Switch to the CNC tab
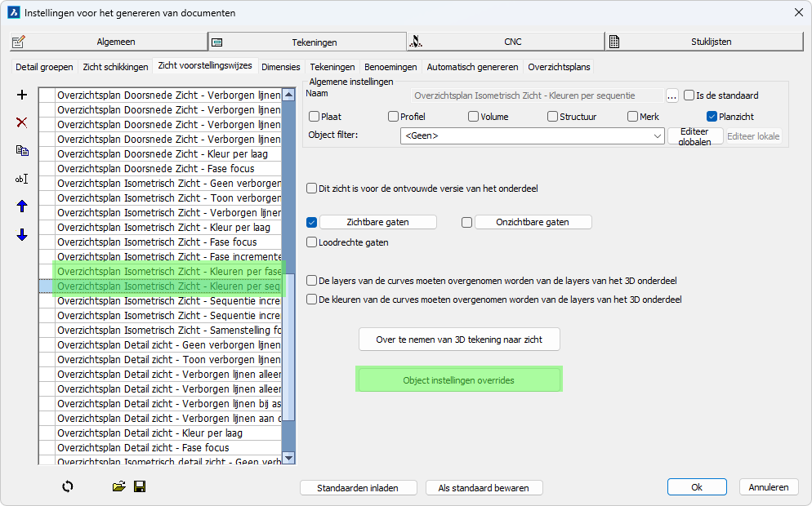This screenshot has width=812, height=506. click(506, 42)
